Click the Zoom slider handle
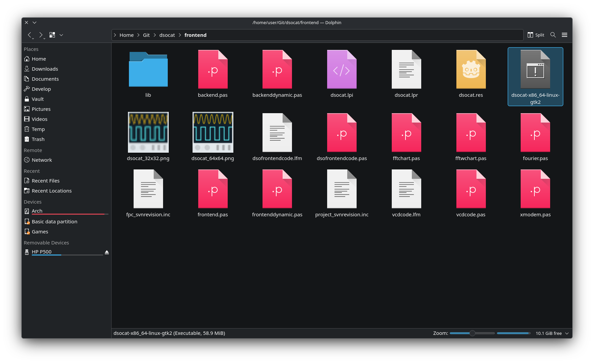 click(472, 333)
